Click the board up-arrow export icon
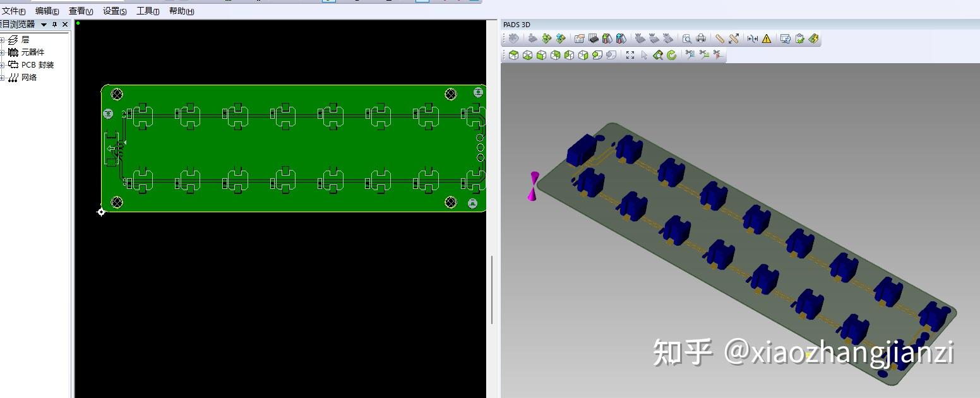This screenshot has height=398, width=980. (x=561, y=39)
